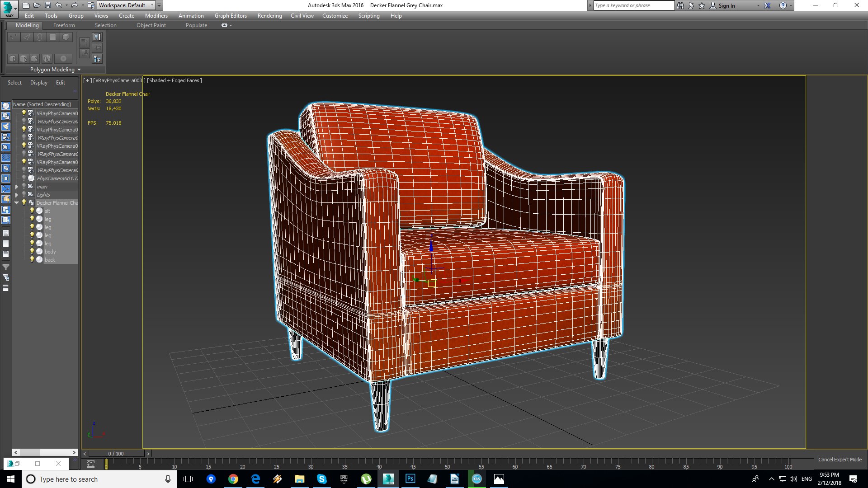Click the Sign In link
The height and width of the screenshot is (488, 868).
coord(726,6)
